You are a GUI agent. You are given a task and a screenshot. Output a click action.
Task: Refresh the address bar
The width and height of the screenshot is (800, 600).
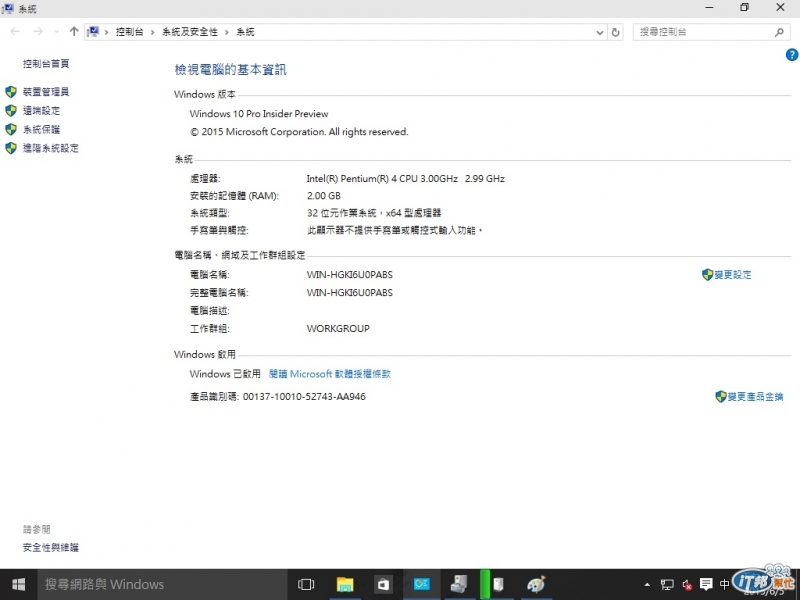pos(616,33)
